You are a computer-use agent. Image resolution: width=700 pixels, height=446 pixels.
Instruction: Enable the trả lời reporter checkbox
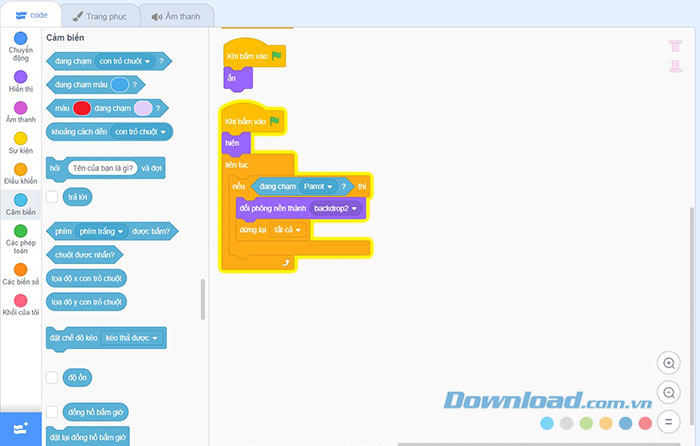[x=52, y=198]
